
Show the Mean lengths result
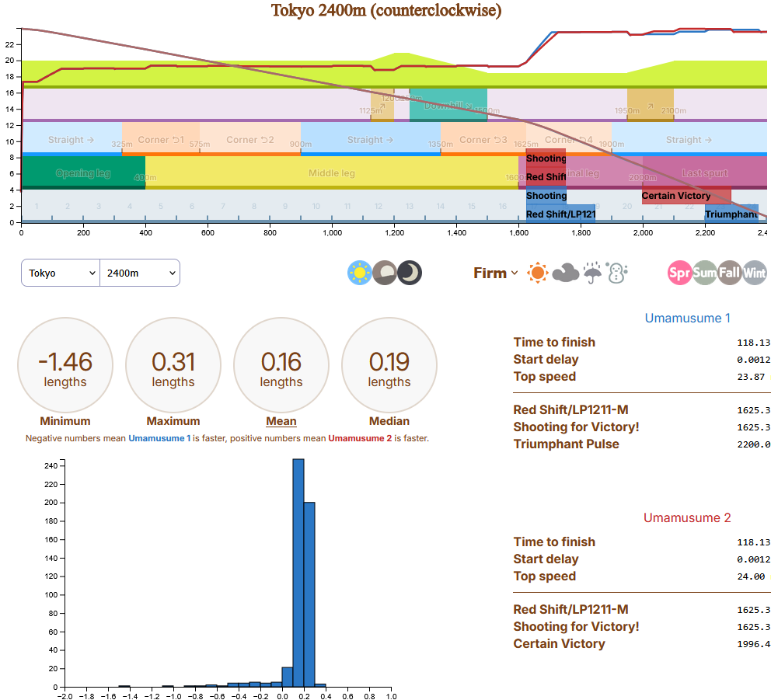pos(281,372)
